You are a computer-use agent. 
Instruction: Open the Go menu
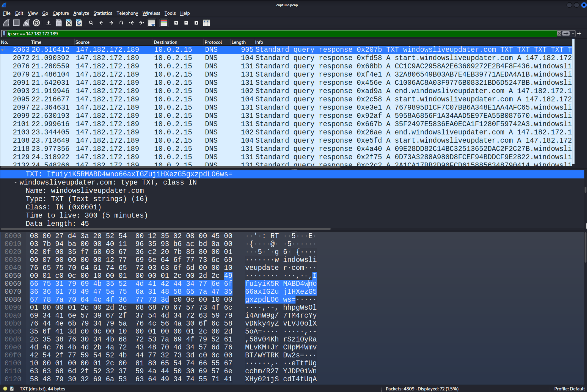[45, 13]
